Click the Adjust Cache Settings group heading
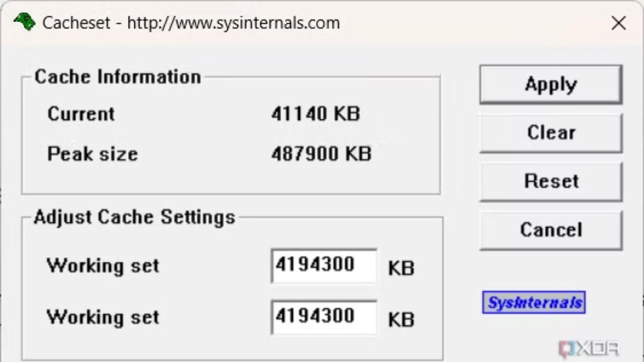Image resolution: width=644 pixels, height=362 pixels. click(x=134, y=217)
